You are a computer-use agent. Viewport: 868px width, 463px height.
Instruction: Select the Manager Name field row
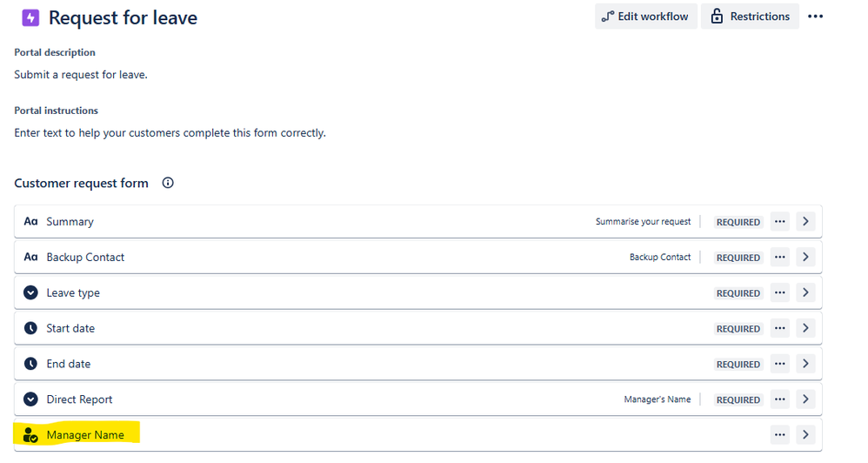click(418, 435)
